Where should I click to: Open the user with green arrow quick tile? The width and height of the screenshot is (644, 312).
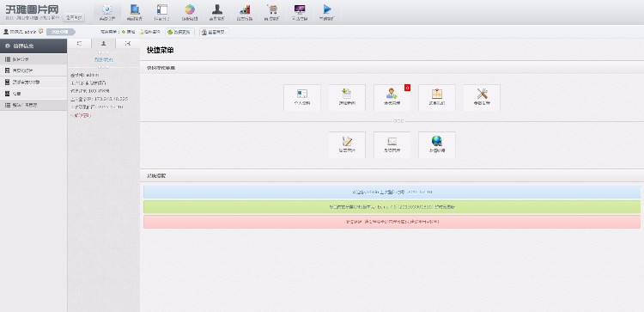(x=392, y=97)
